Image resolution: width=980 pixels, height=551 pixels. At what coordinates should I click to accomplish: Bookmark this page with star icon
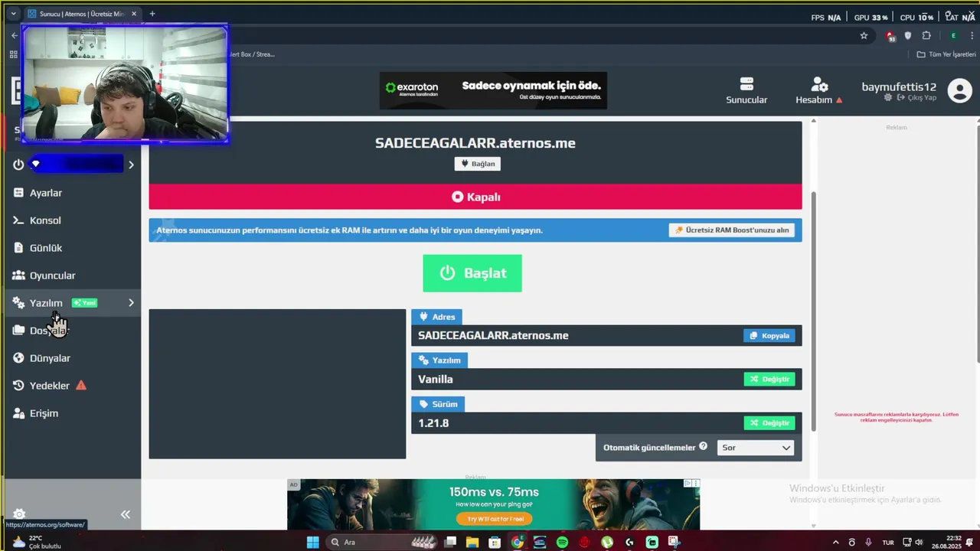864,35
